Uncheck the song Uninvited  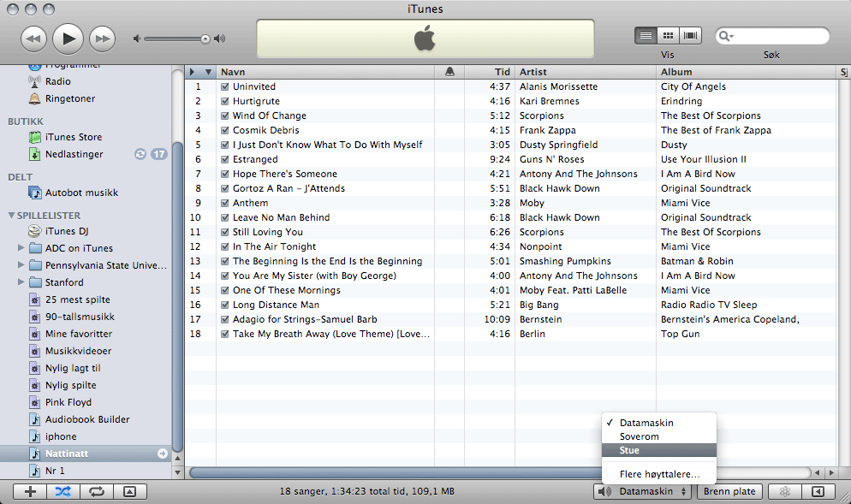224,86
